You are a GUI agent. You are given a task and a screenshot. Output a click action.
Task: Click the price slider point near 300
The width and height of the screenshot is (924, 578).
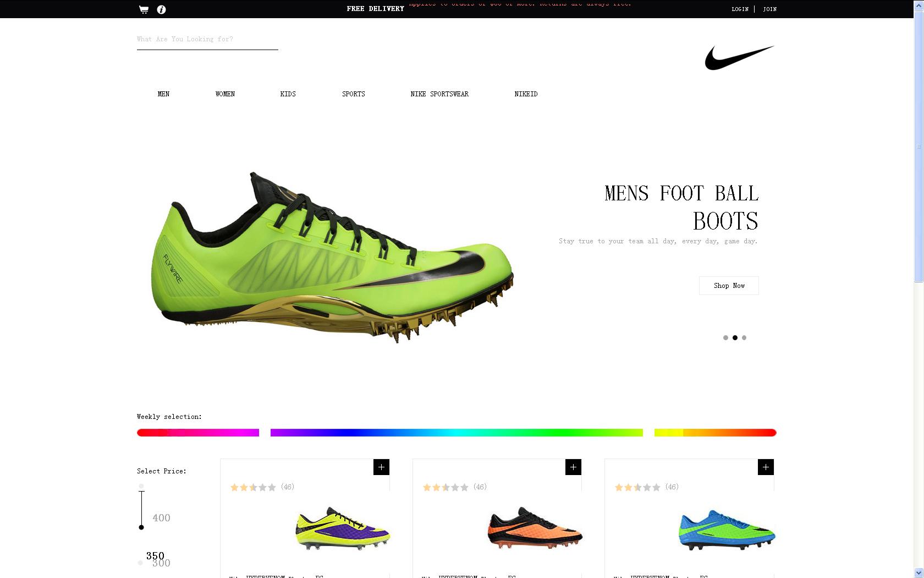coord(141,563)
